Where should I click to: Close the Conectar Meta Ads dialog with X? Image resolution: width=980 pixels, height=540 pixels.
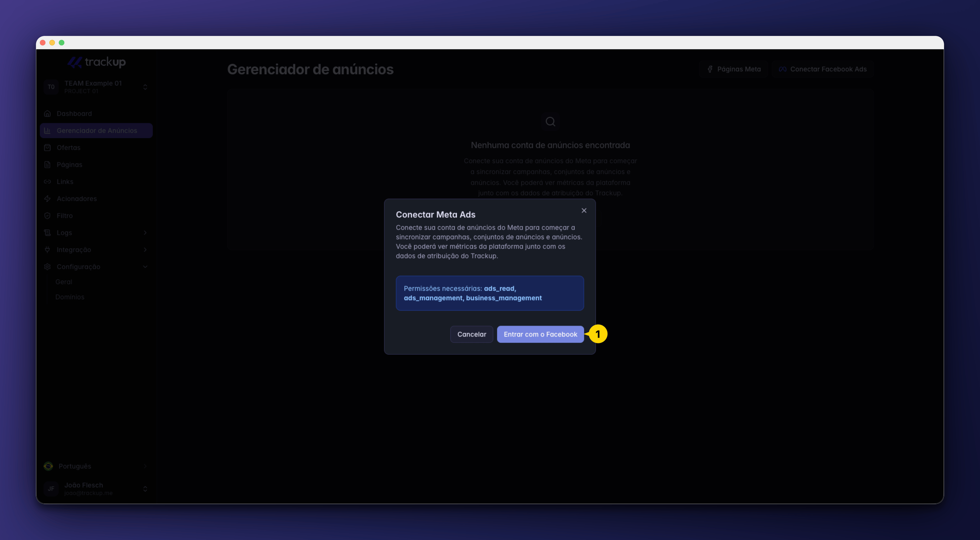coord(584,210)
